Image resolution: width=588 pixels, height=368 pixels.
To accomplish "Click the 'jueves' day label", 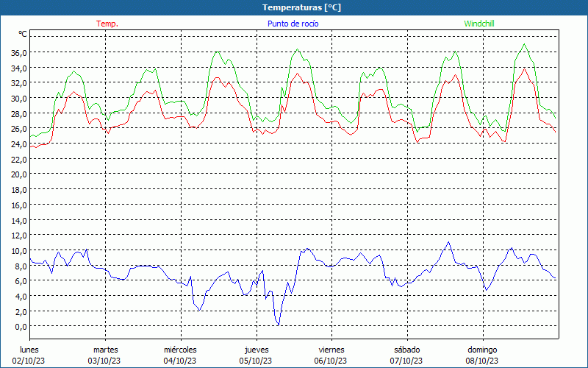I will 257,350.
